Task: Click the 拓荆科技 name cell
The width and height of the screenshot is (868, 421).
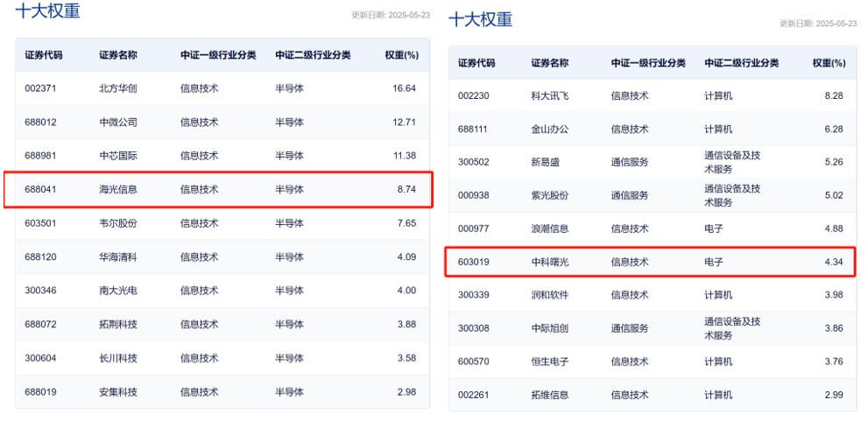Action: (118, 324)
